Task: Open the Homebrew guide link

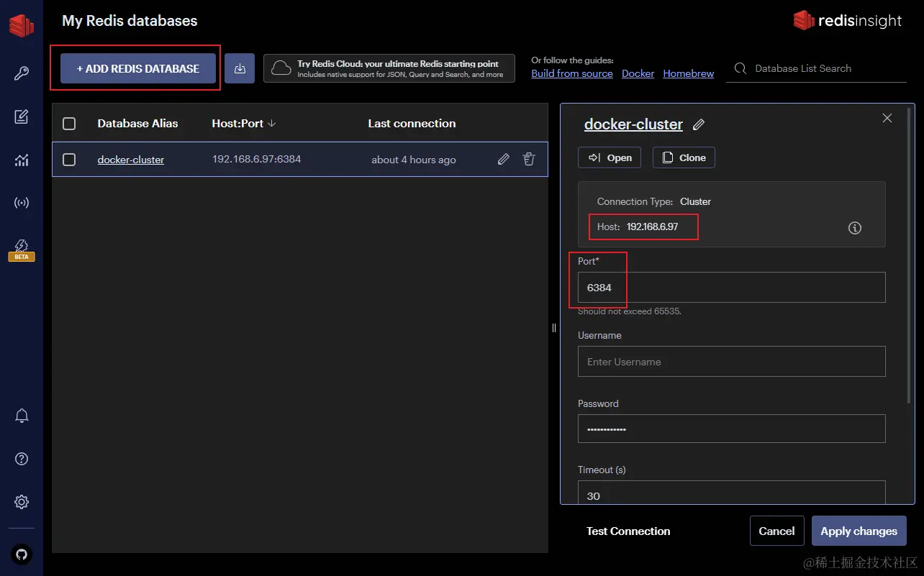Action: pyautogui.click(x=689, y=73)
